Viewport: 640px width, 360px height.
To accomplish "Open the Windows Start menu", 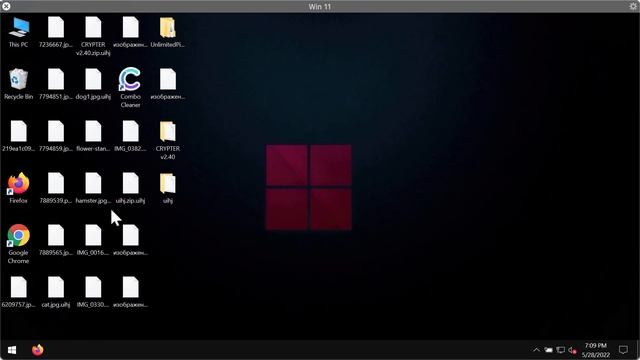I will pyautogui.click(x=12, y=350).
